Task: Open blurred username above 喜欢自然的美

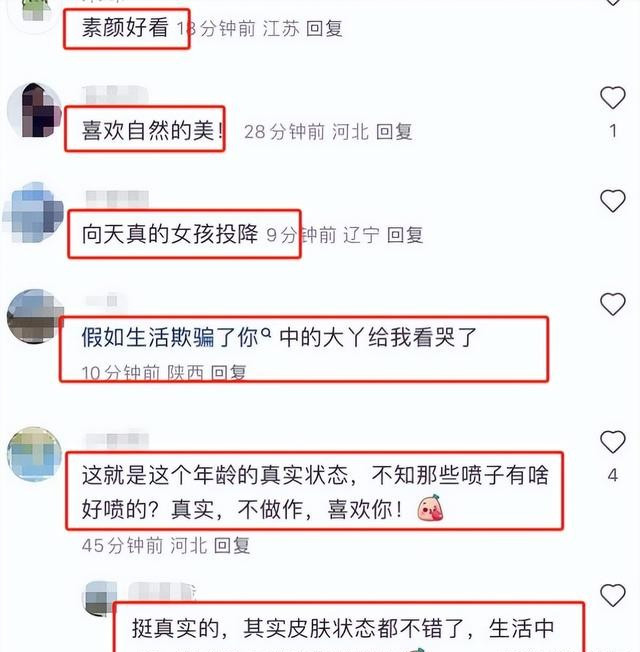Action: pyautogui.click(x=115, y=95)
